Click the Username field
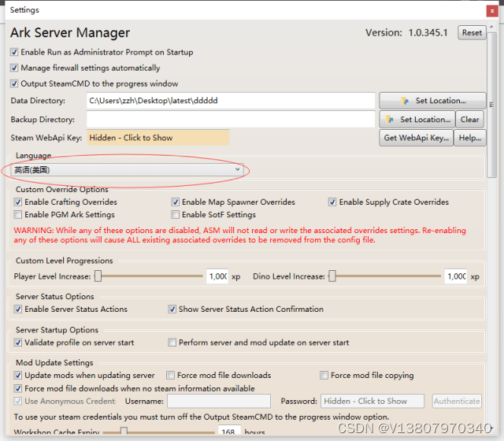Image resolution: width=504 pixels, height=441 pixels. point(219,401)
